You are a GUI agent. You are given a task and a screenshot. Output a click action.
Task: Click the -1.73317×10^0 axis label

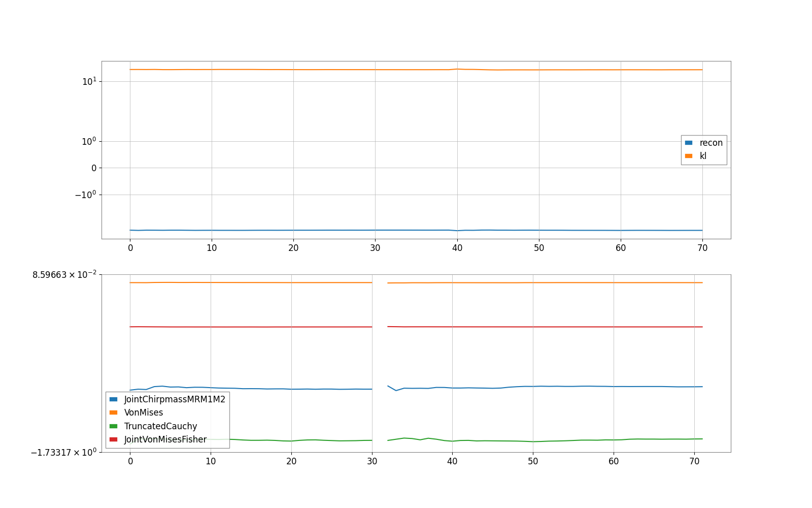pos(63,452)
